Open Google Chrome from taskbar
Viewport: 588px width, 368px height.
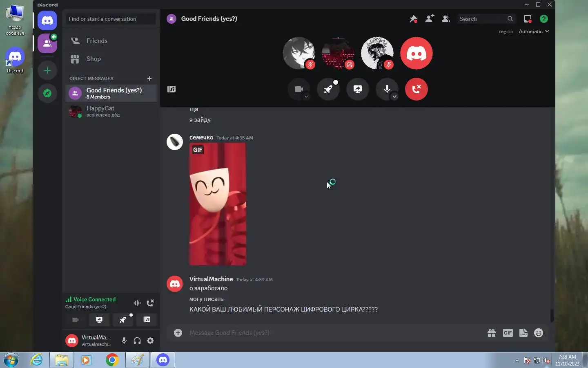point(112,360)
